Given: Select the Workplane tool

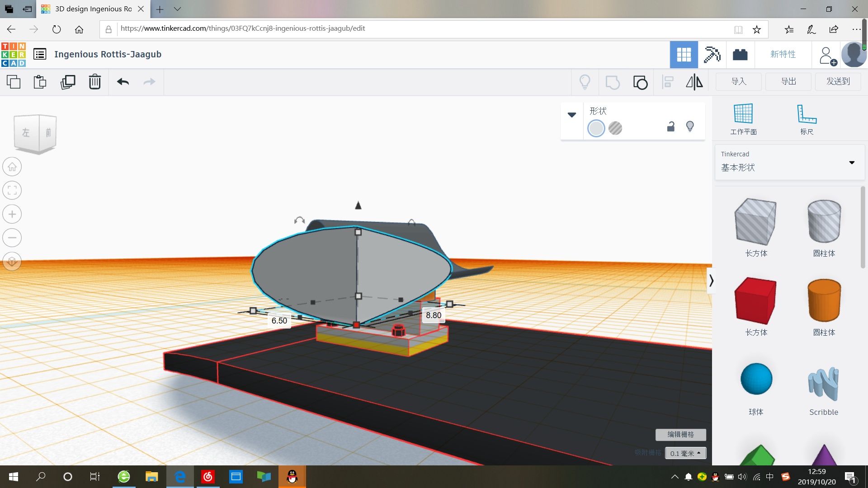Looking at the screenshot, I should [743, 119].
